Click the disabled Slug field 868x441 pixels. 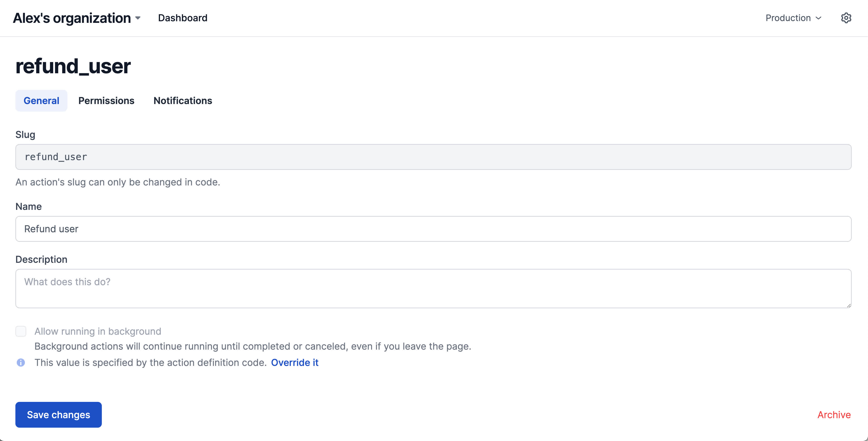pos(433,157)
